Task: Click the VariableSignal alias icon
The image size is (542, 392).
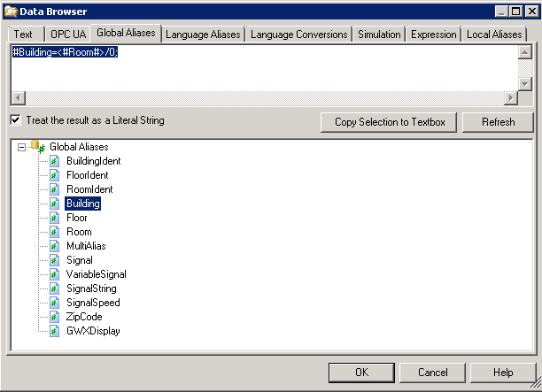Action: click(x=55, y=274)
